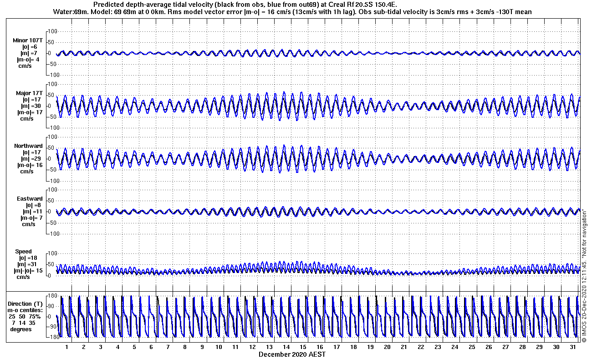Click date label '28' on the time axis
The width and height of the screenshot is (592, 364).
[522, 347]
